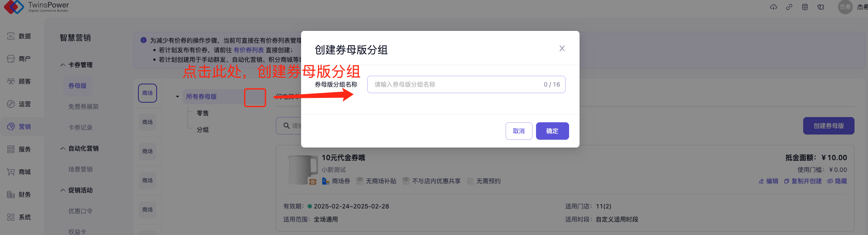The image size is (868, 235).
Task: Select the 零售 group in tree
Action: (x=203, y=113)
